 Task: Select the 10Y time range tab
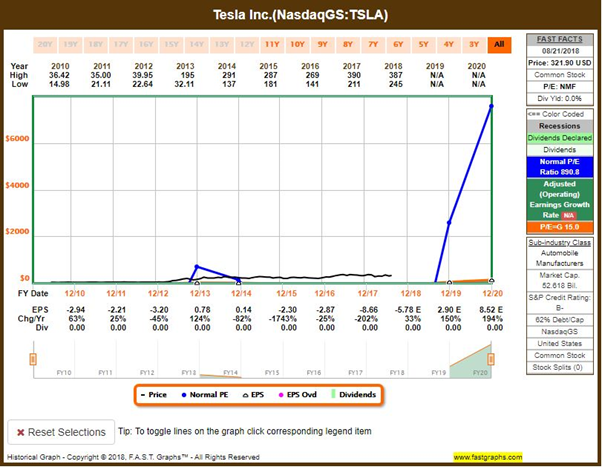click(297, 45)
